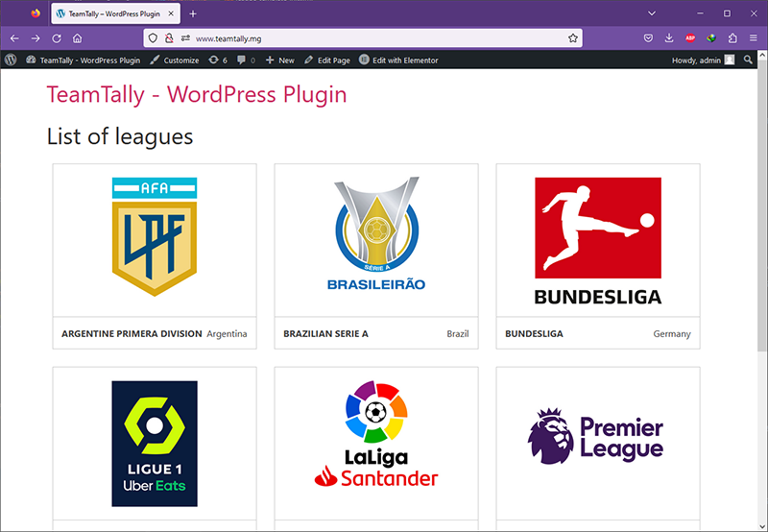Open the Extensions puzzle icon
This screenshot has width=768, height=532.
[732, 38]
